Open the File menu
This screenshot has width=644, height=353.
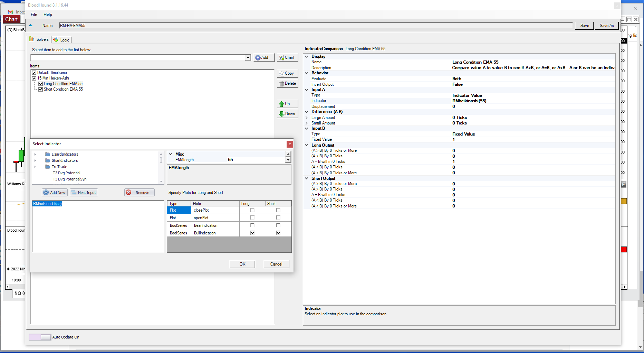[34, 15]
